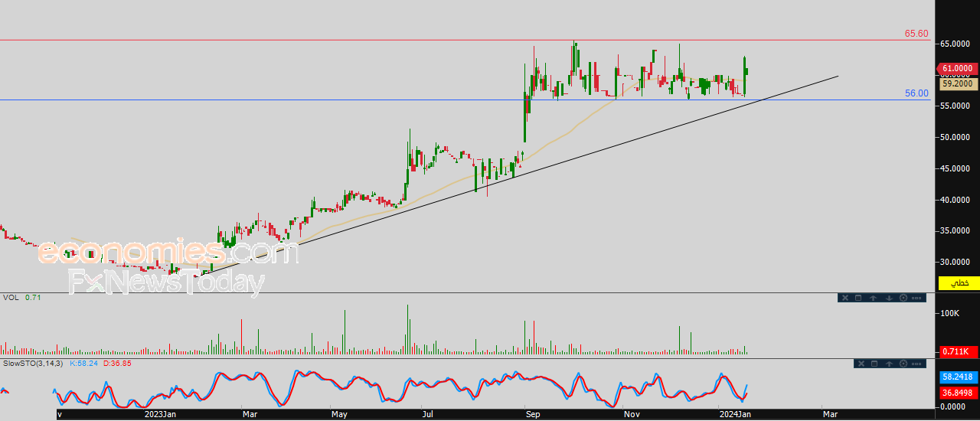Move the SlowSTO panel up
Viewport: 980px width, 421px height.
[889, 364]
